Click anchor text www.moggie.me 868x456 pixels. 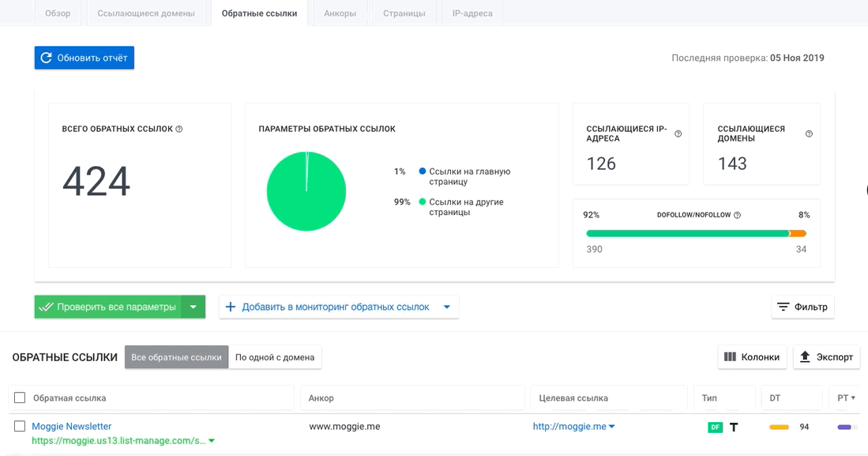pos(344,427)
